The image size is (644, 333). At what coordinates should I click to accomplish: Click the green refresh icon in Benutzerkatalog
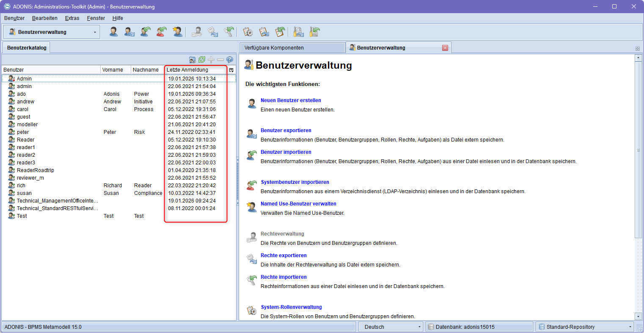[x=202, y=60]
